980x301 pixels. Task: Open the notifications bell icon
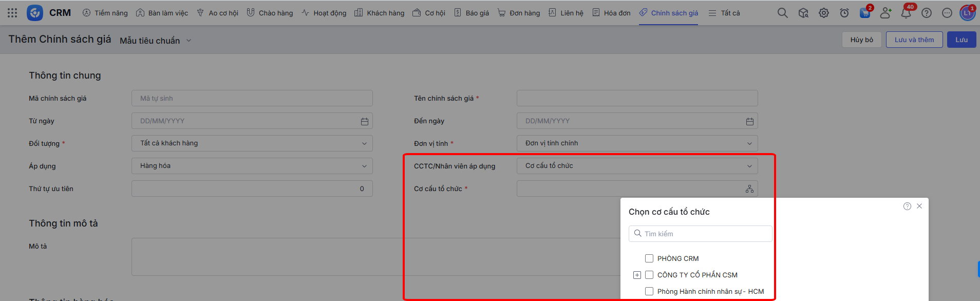click(906, 13)
